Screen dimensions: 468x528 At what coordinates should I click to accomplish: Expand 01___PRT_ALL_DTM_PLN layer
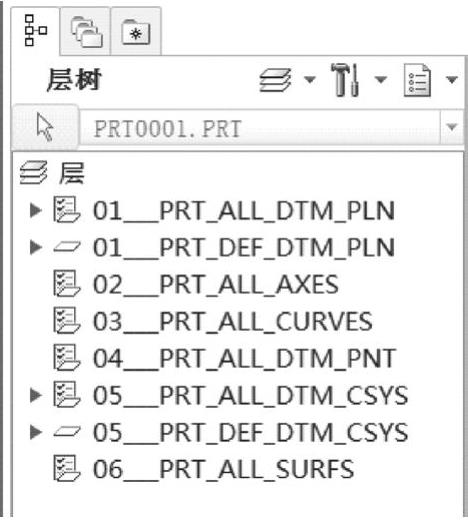tap(36, 210)
